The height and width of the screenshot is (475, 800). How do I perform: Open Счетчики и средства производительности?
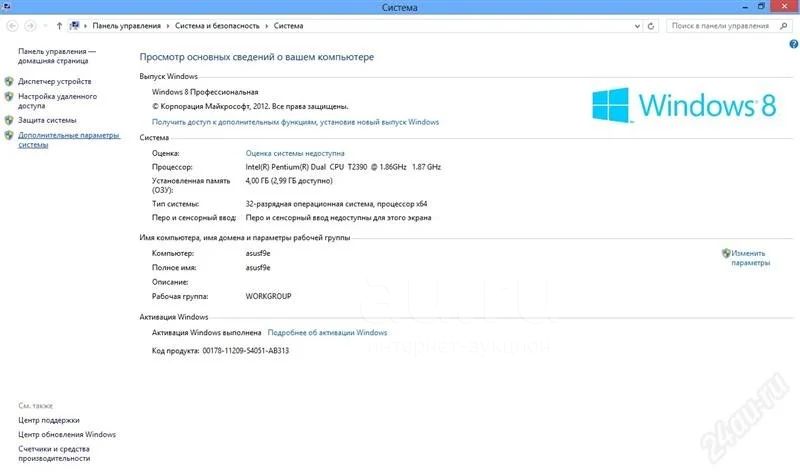(x=54, y=454)
